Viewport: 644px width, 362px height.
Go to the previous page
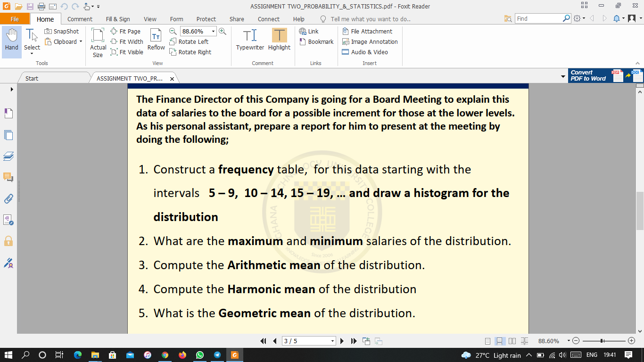coord(274,341)
